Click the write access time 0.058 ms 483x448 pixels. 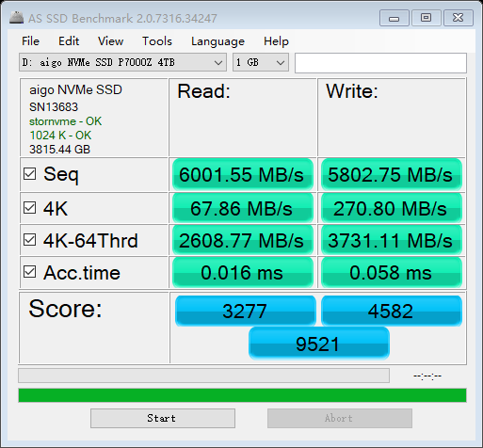click(392, 272)
